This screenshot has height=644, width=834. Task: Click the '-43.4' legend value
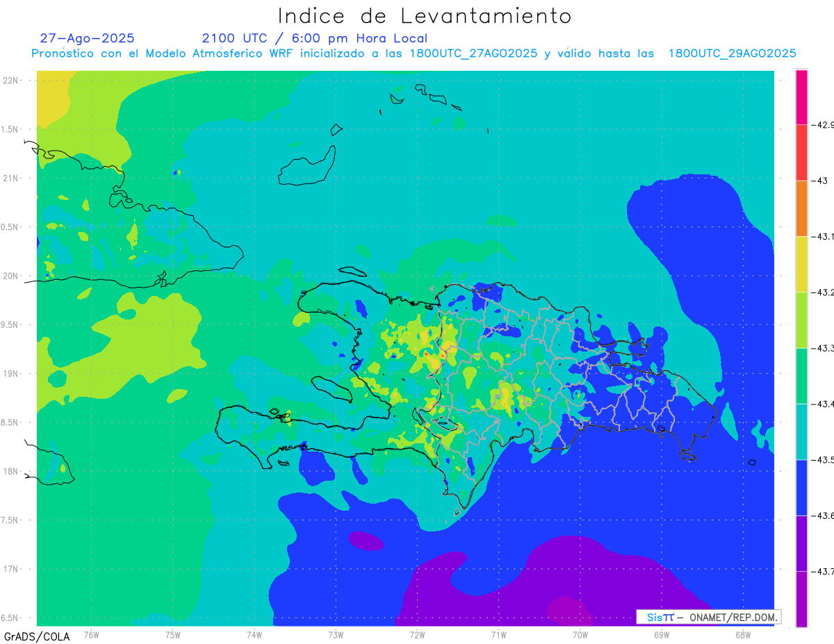tap(822, 404)
